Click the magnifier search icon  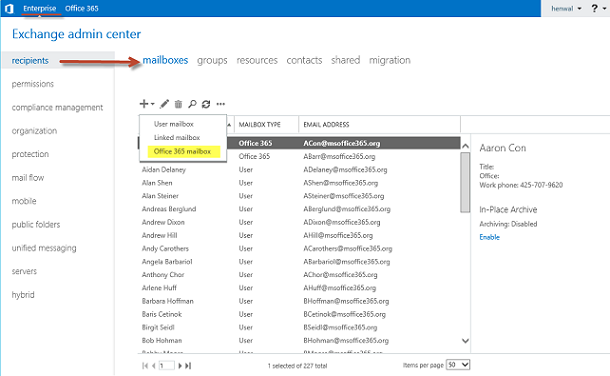click(192, 104)
